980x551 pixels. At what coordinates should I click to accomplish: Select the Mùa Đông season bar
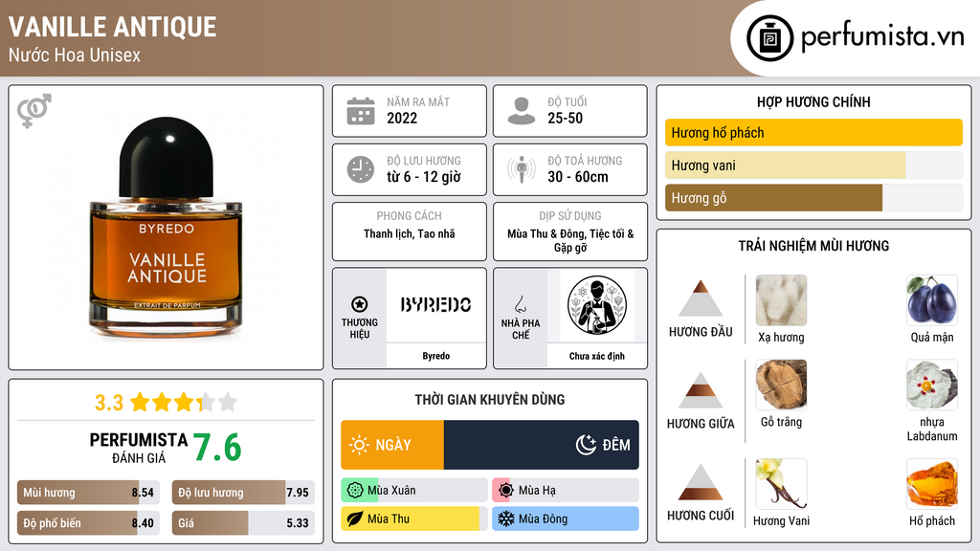[x=565, y=518]
